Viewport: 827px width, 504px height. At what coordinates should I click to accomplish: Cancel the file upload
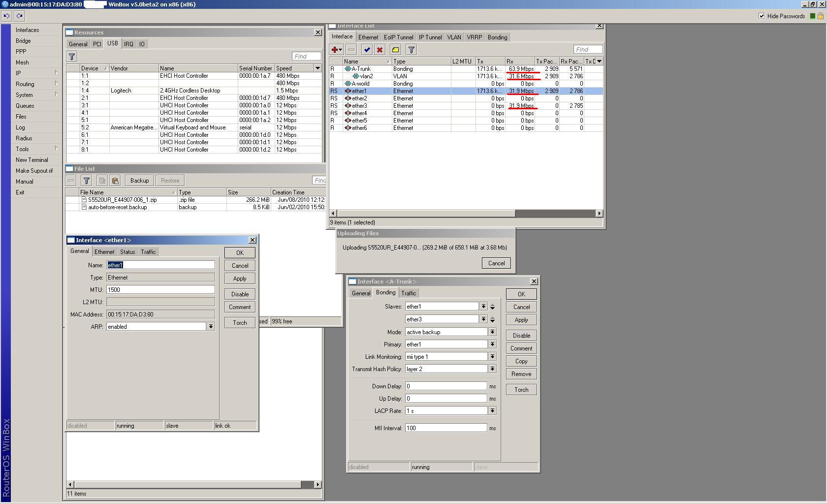496,263
